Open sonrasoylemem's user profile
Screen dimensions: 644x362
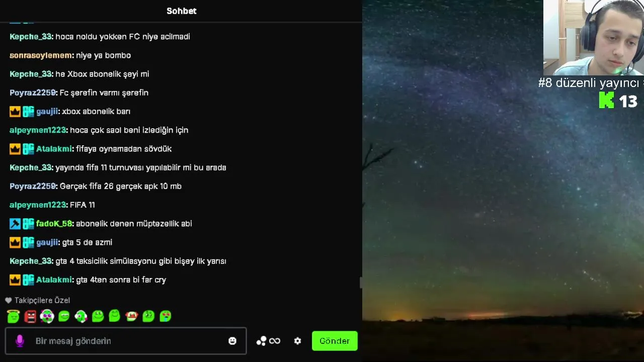pos(42,55)
